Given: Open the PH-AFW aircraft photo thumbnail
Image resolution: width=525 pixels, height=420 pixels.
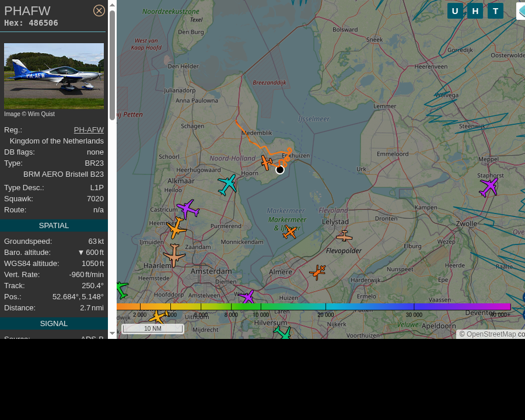Looking at the screenshot, I should 54,76.
